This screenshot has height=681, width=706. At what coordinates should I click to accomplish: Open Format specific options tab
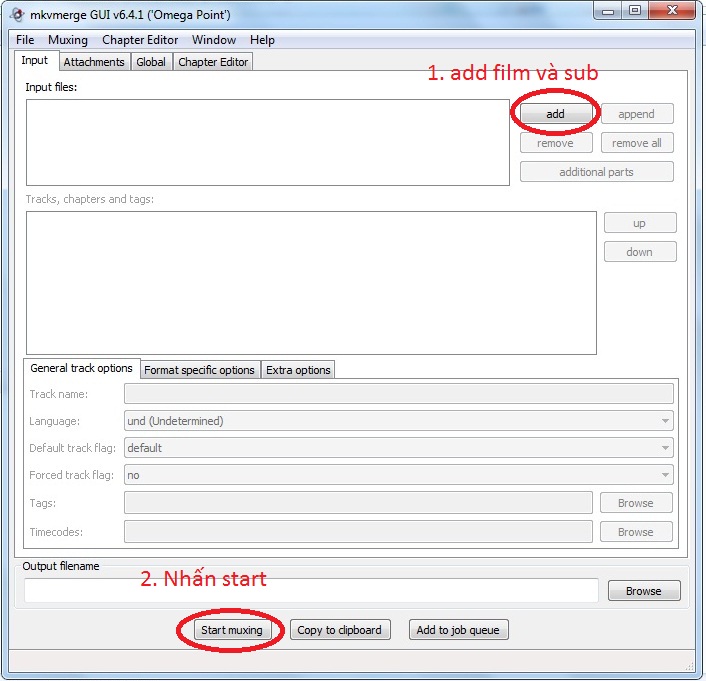(200, 370)
